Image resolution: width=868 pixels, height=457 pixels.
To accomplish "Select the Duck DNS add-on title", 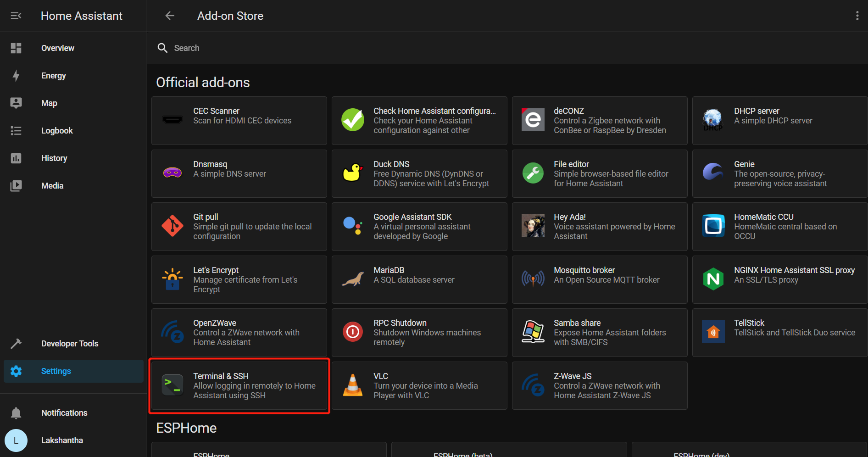I will click(391, 164).
